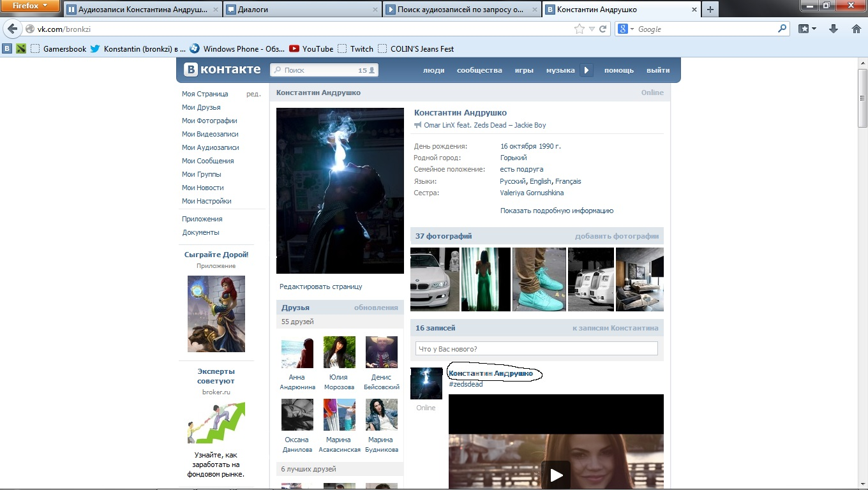This screenshot has height=490, width=868.
Task: Expand Google search engine dropdown
Action: click(626, 29)
